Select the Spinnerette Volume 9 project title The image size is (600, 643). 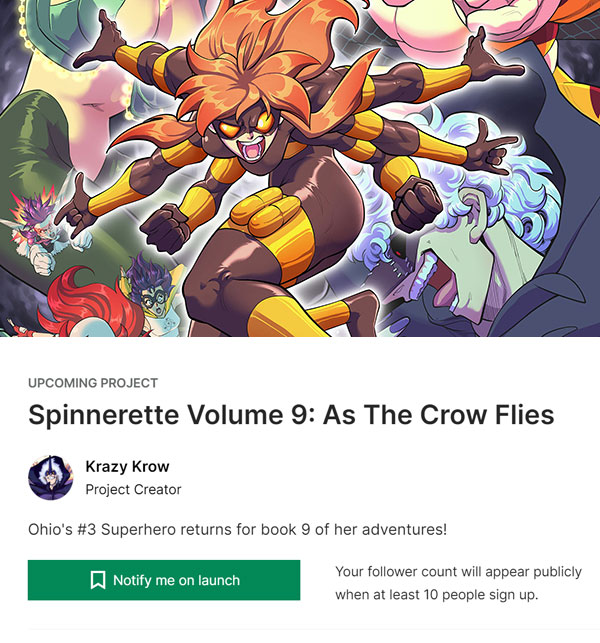(291, 415)
